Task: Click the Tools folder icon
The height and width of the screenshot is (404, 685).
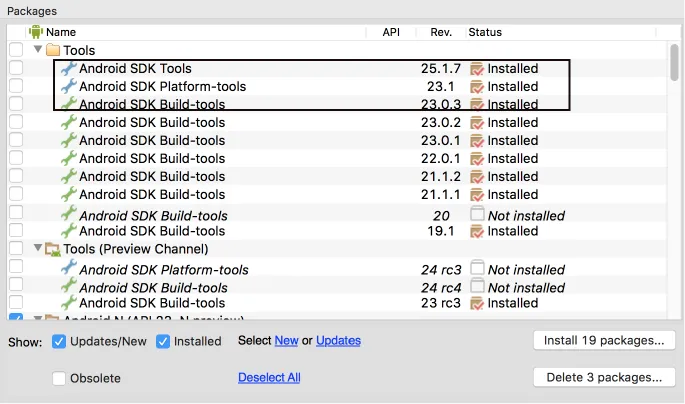Action: [52, 50]
